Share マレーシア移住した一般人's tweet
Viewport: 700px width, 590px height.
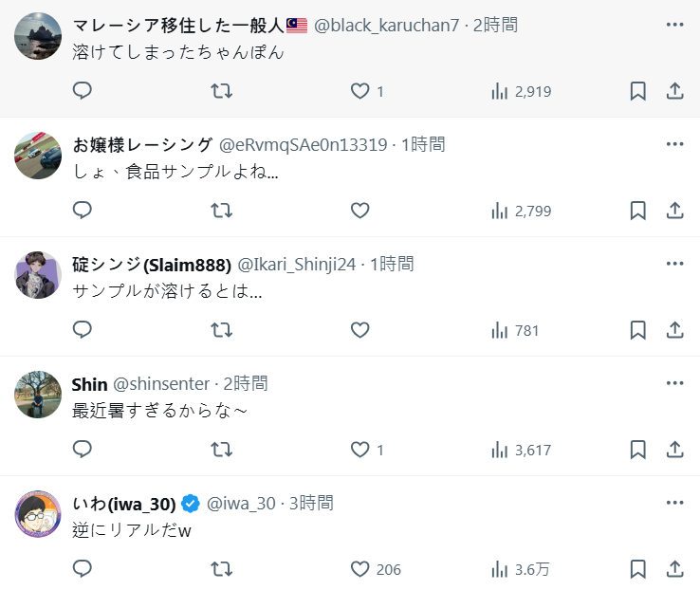coord(675,91)
